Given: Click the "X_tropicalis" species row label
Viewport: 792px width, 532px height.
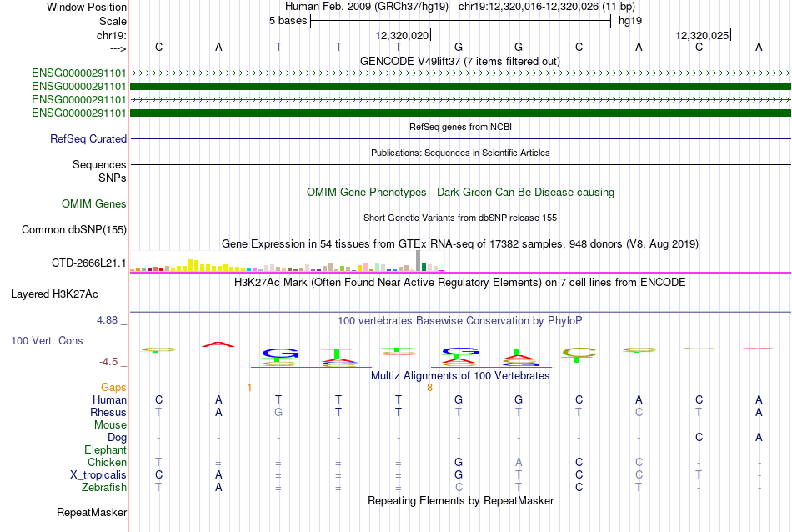Looking at the screenshot, I should [x=98, y=475].
